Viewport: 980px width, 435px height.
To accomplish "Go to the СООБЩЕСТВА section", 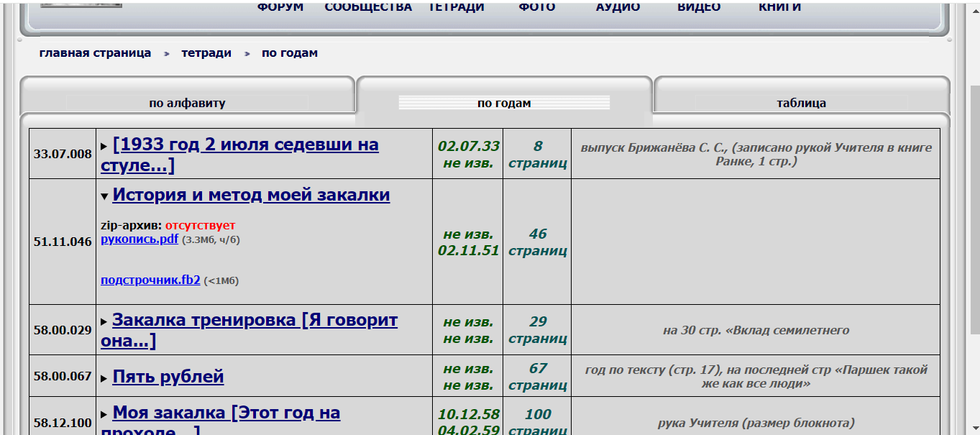I will (368, 7).
